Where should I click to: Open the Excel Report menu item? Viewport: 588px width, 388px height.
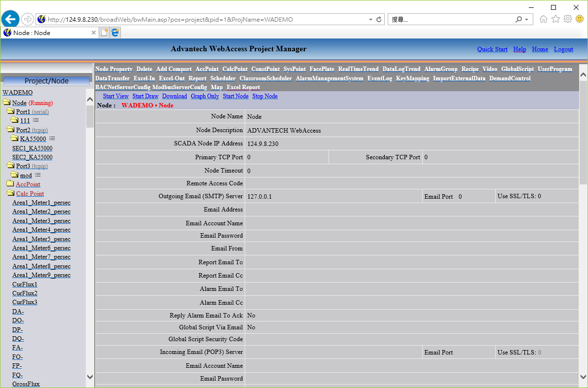pos(243,87)
